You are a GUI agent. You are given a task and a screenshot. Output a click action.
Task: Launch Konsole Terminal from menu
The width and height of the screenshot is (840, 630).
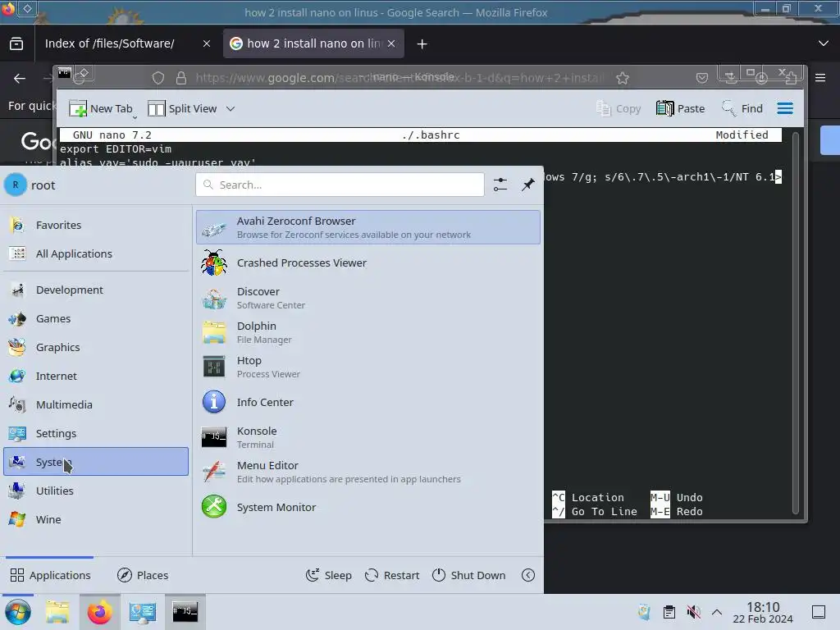[x=368, y=437]
